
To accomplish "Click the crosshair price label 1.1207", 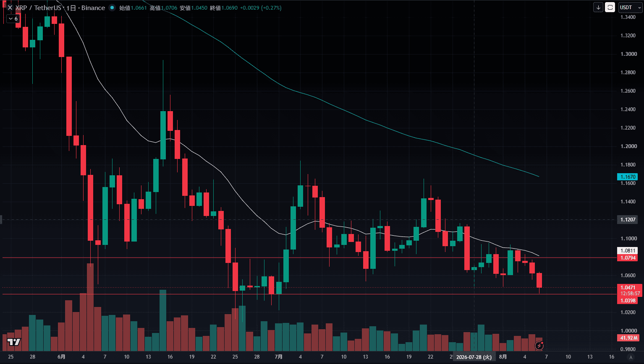I will pos(628,220).
